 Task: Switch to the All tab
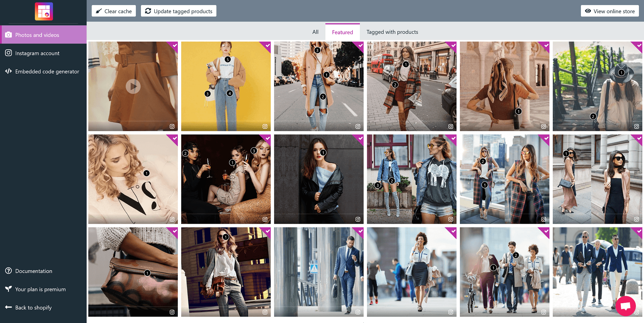[315, 32]
